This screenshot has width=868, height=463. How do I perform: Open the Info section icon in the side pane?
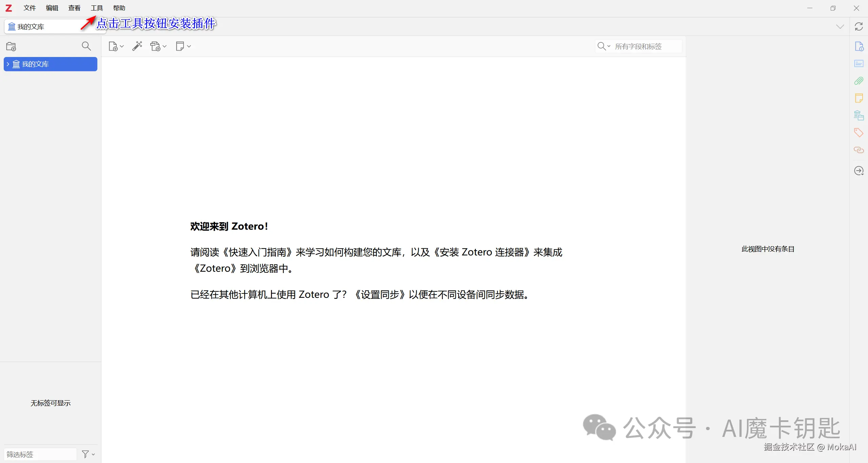pos(859,46)
